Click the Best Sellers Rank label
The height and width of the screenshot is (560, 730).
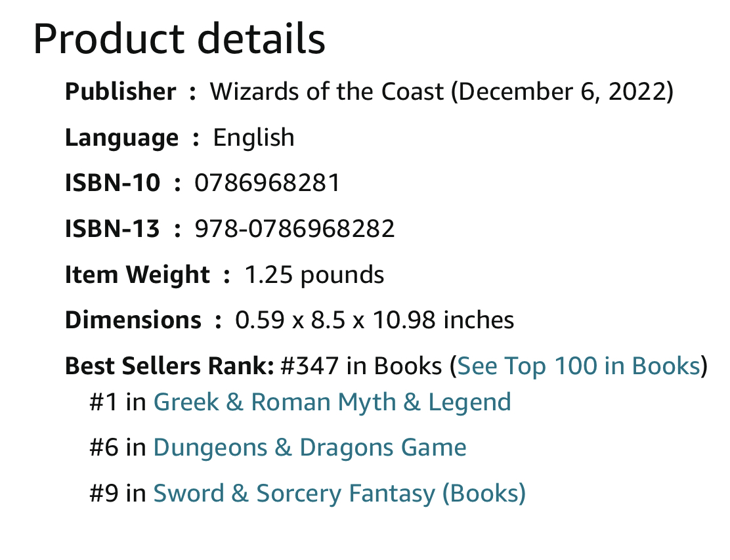(x=169, y=366)
